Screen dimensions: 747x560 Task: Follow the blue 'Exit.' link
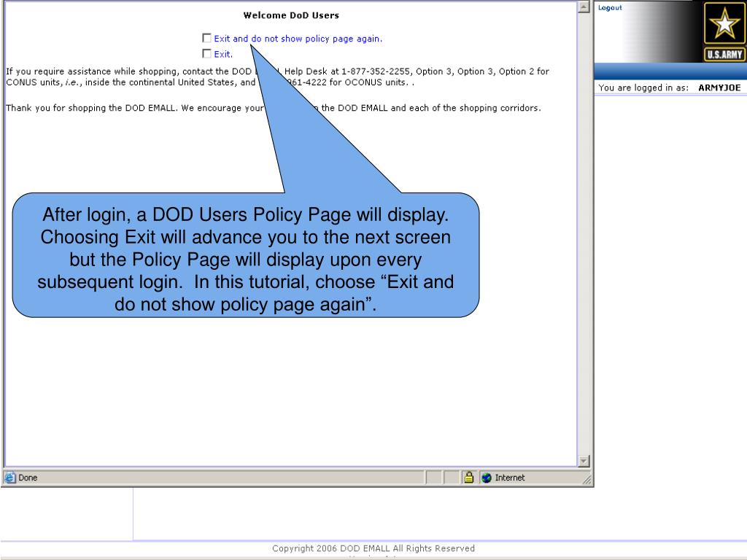click(223, 54)
